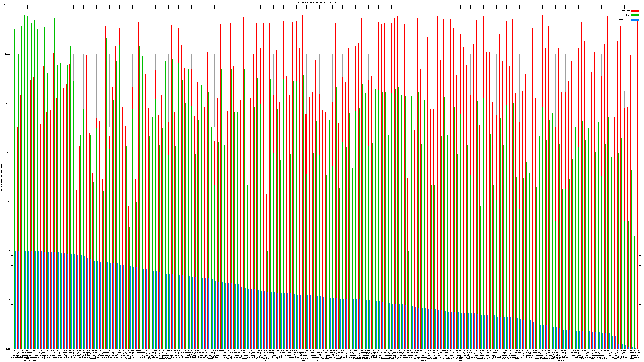Click the first blue score bar at far left
Viewport: 644px width, 362px height.
(x=15, y=300)
